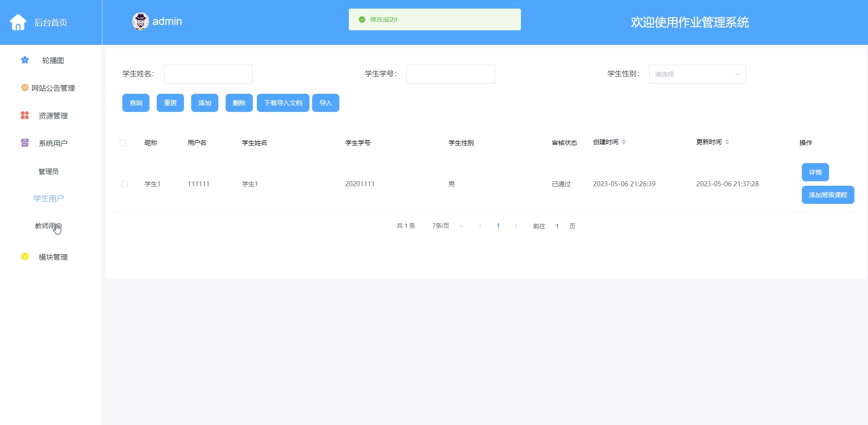Screen dimensions: 868x425
Task: Check the row checkbox for 学生1
Action: coord(125,184)
